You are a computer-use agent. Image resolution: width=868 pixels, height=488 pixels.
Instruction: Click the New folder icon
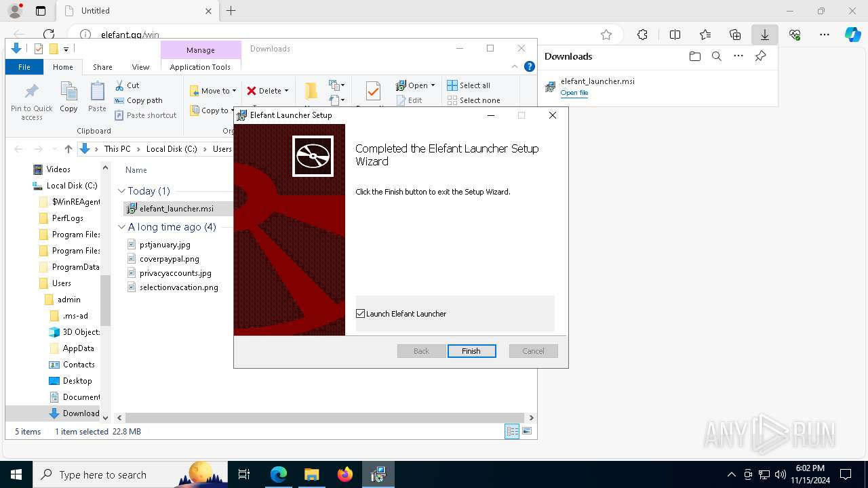click(x=311, y=91)
